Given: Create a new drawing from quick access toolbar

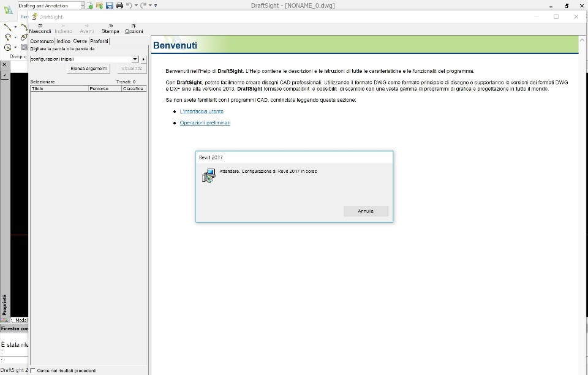Looking at the screenshot, I should [90, 6].
